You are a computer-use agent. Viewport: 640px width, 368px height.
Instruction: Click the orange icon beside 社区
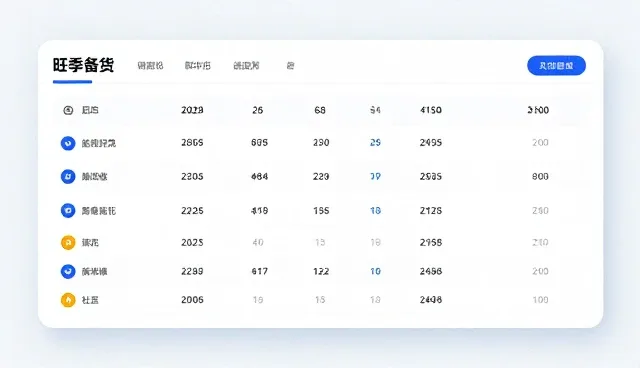coord(68,300)
